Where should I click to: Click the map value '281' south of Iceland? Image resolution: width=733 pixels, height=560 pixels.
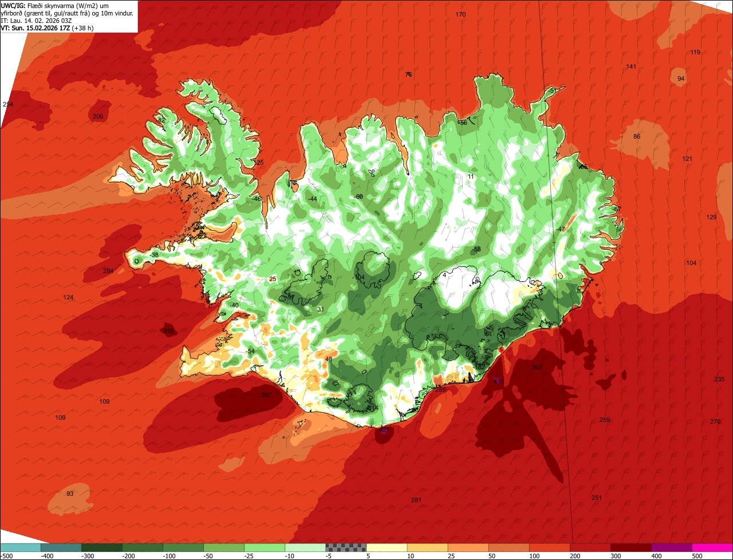[x=416, y=500]
